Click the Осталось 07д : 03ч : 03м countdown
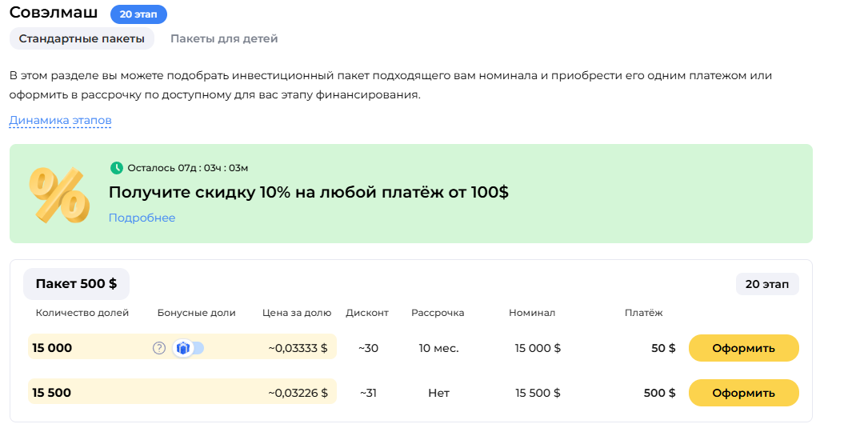This screenshot has height=428, width=868. [x=188, y=168]
